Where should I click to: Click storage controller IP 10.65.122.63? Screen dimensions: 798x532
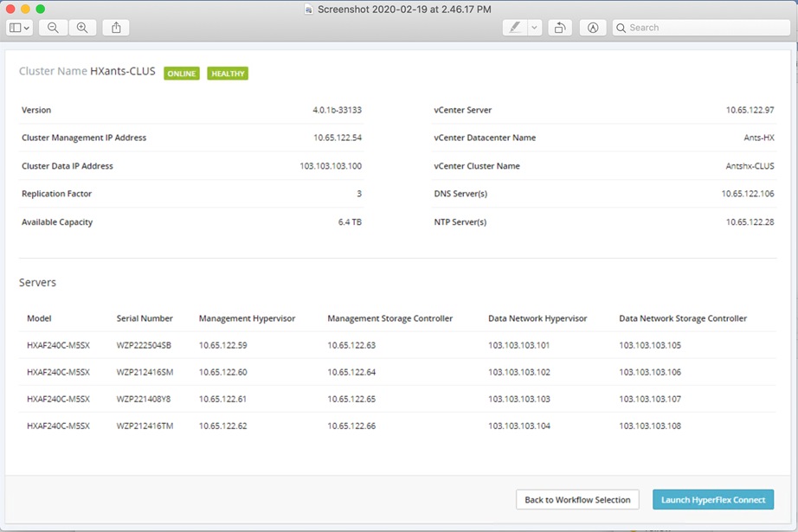[x=351, y=345]
